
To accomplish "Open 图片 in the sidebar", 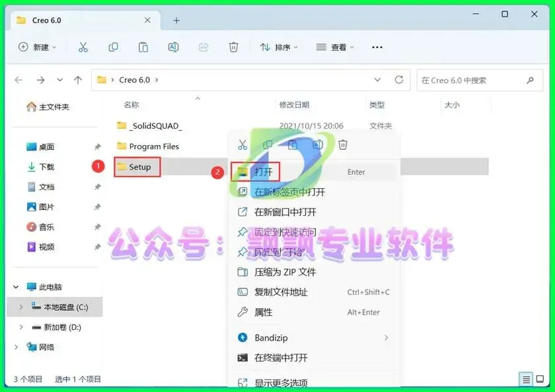I will pyautogui.click(x=40, y=207).
